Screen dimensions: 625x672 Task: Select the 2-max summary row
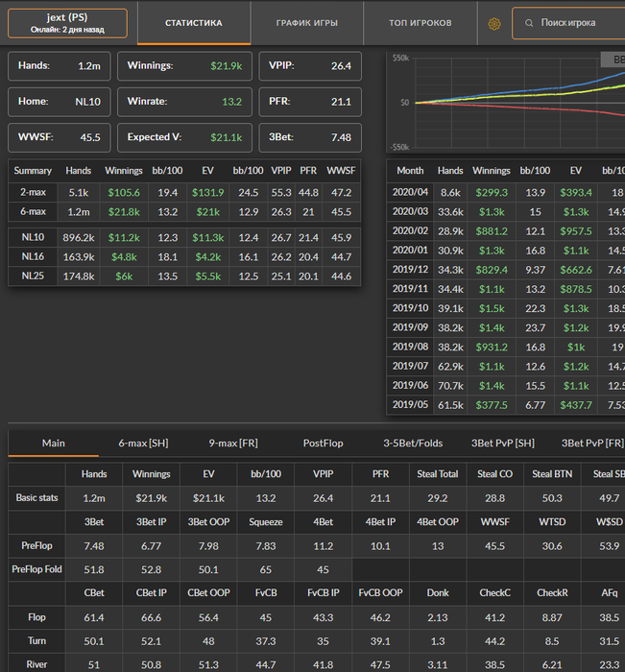(184, 192)
